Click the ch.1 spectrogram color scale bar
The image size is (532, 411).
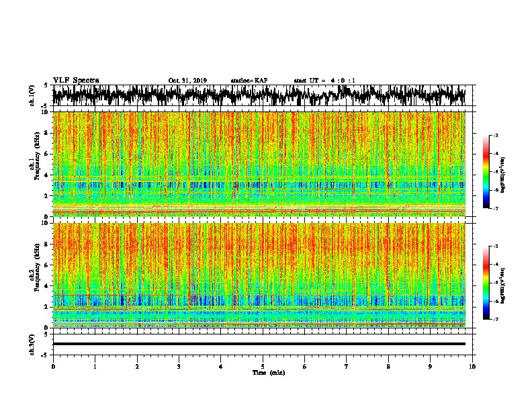click(486, 172)
